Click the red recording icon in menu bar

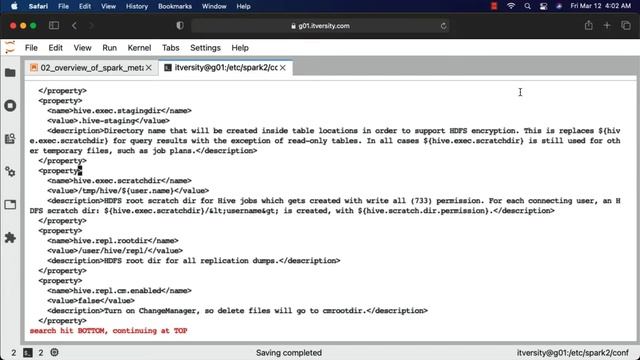click(494, 6)
